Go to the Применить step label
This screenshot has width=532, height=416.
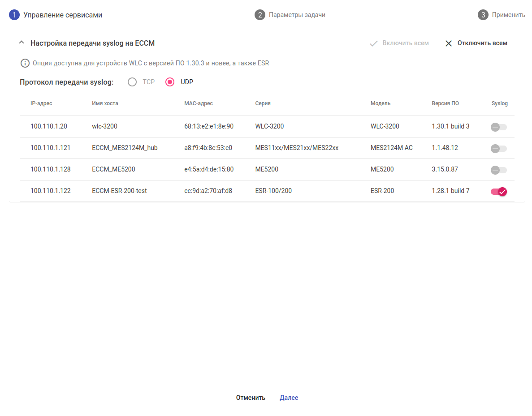[x=508, y=15]
